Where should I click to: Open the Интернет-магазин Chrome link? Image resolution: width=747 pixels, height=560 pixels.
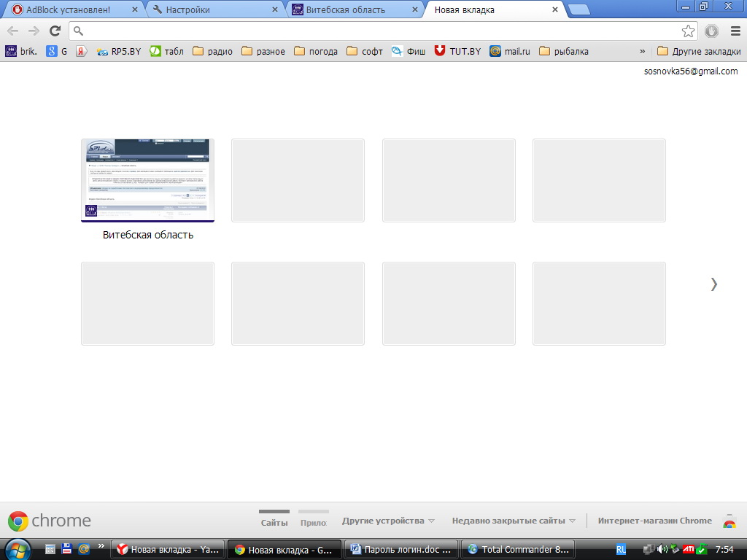[x=654, y=521]
